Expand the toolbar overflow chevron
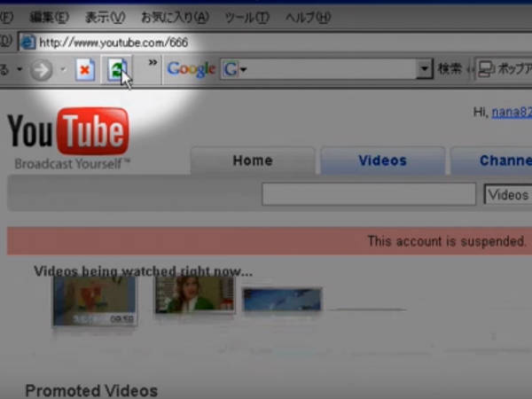 [x=153, y=64]
